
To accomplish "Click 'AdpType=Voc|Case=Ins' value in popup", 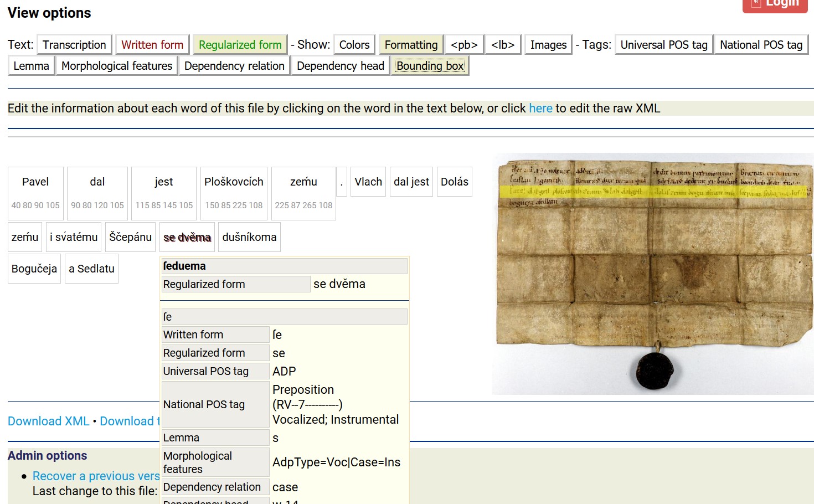I will click(336, 462).
